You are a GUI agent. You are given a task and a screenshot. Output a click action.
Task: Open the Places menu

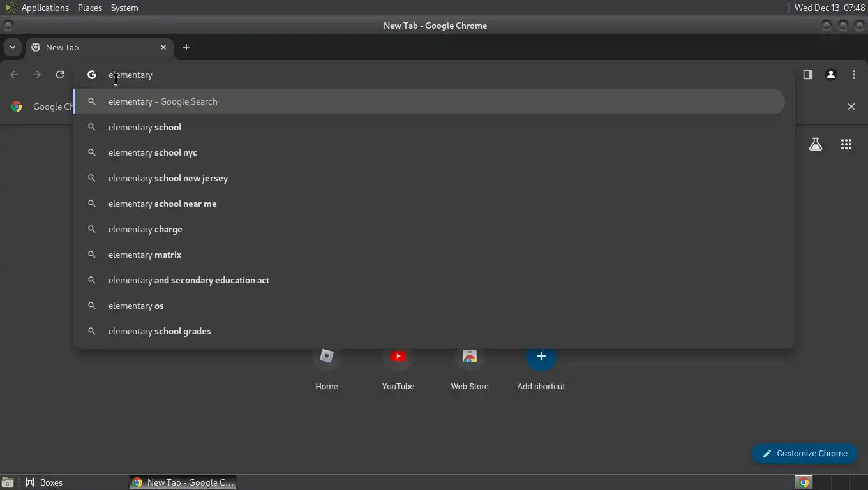[90, 8]
